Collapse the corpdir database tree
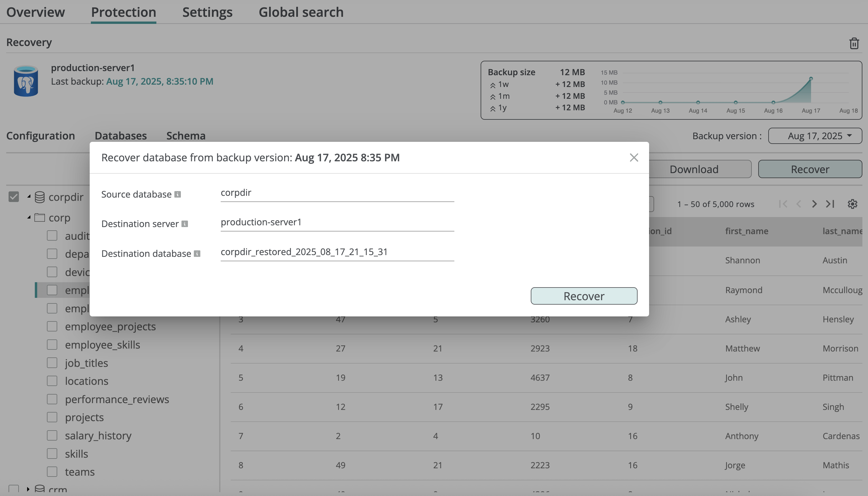The image size is (868, 496). click(x=29, y=197)
